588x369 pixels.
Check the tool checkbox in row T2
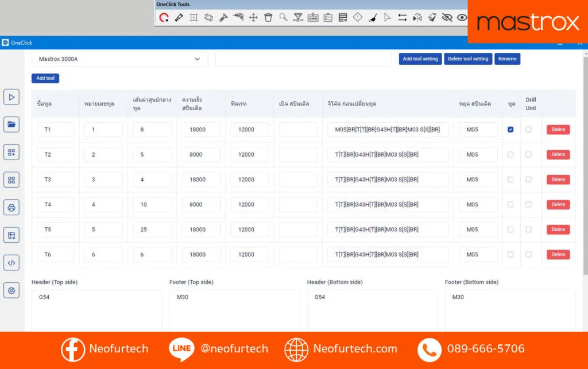510,154
